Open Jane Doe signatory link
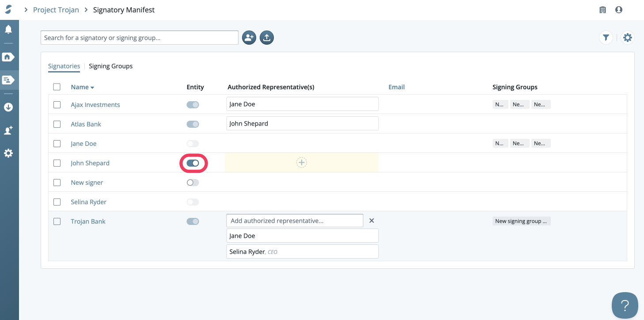This screenshot has width=644, height=320. point(83,144)
